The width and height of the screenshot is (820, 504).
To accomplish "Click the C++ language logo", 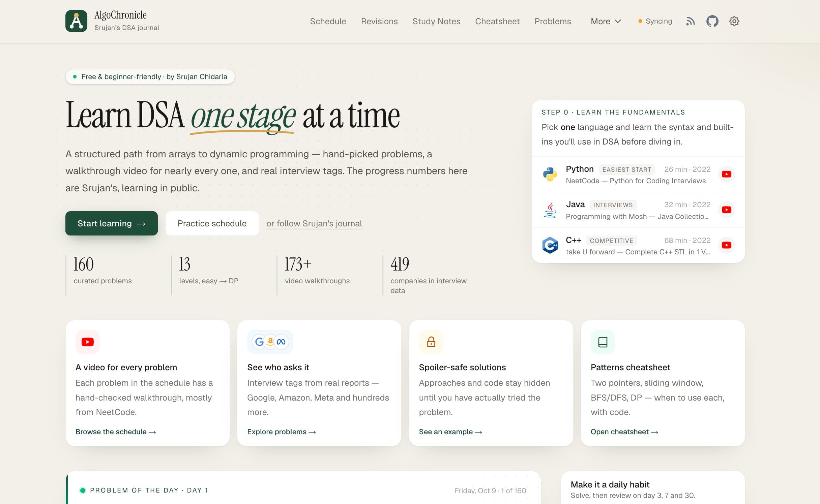I will 550,245.
